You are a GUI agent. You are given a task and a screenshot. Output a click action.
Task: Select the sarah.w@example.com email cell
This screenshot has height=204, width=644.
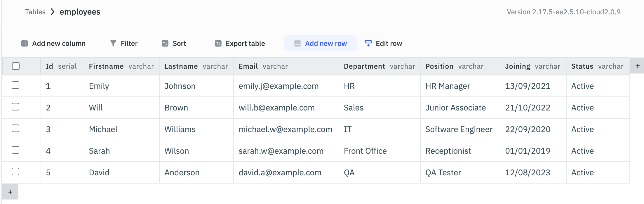(x=281, y=151)
